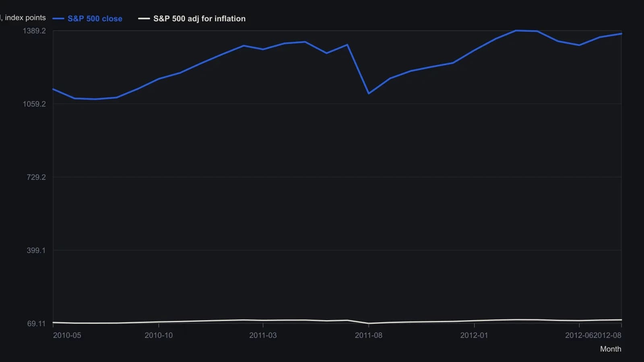Screen dimensions: 644x362
Task: Click the 729.2 y-axis label
Action: click(x=36, y=177)
